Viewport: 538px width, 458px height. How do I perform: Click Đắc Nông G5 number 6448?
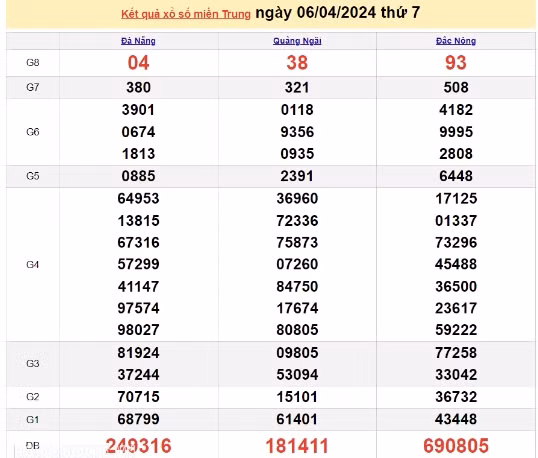(x=456, y=176)
